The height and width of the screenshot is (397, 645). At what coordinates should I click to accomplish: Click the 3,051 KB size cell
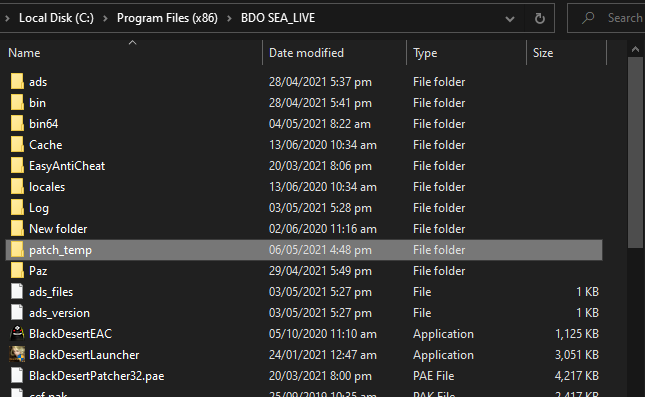click(x=577, y=355)
